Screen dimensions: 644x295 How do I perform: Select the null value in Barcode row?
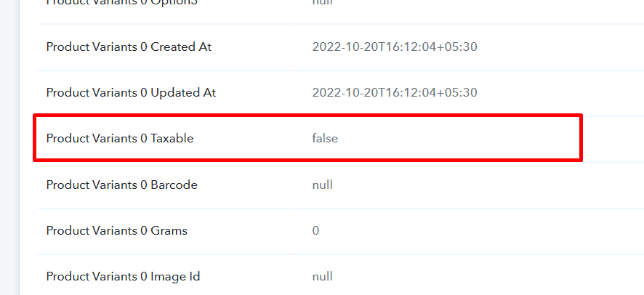(x=322, y=185)
